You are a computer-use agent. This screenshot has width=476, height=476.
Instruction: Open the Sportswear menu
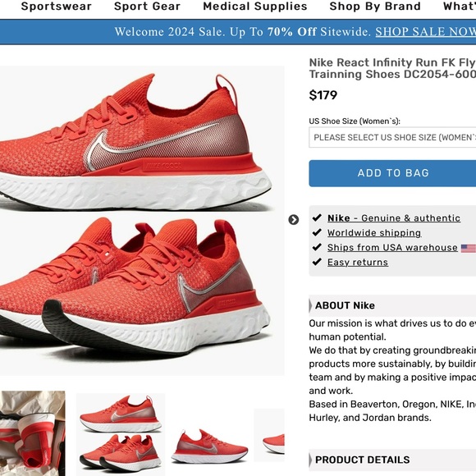56,7
